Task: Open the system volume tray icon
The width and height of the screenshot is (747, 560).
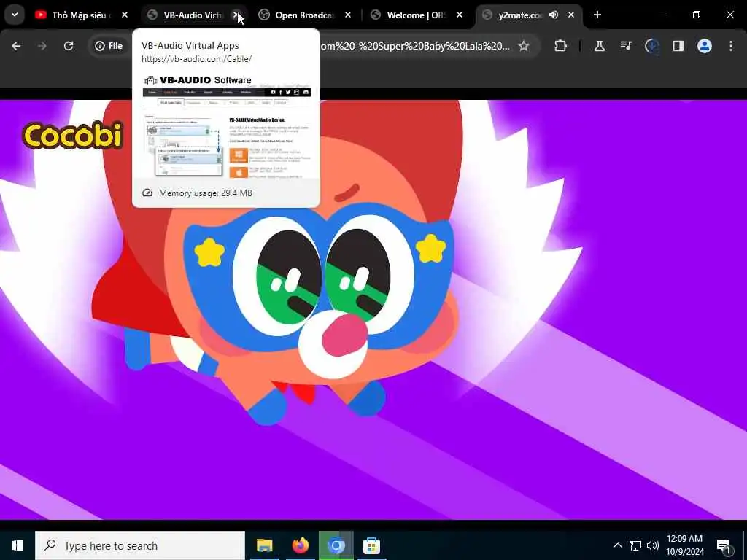Action: (653, 545)
